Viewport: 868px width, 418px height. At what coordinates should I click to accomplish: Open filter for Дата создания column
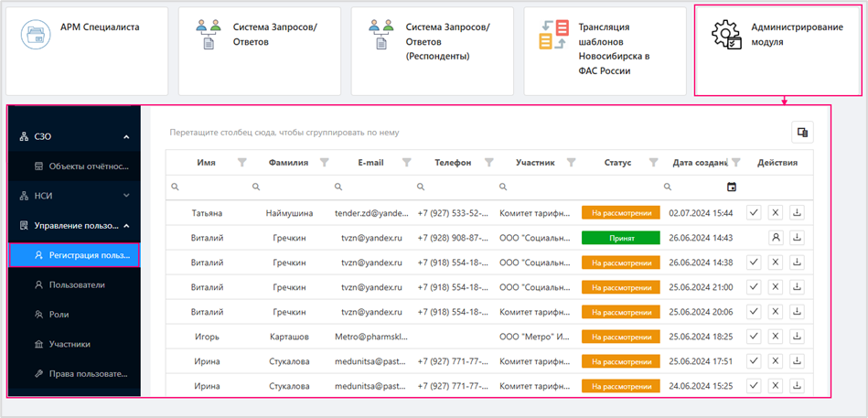coord(736,162)
